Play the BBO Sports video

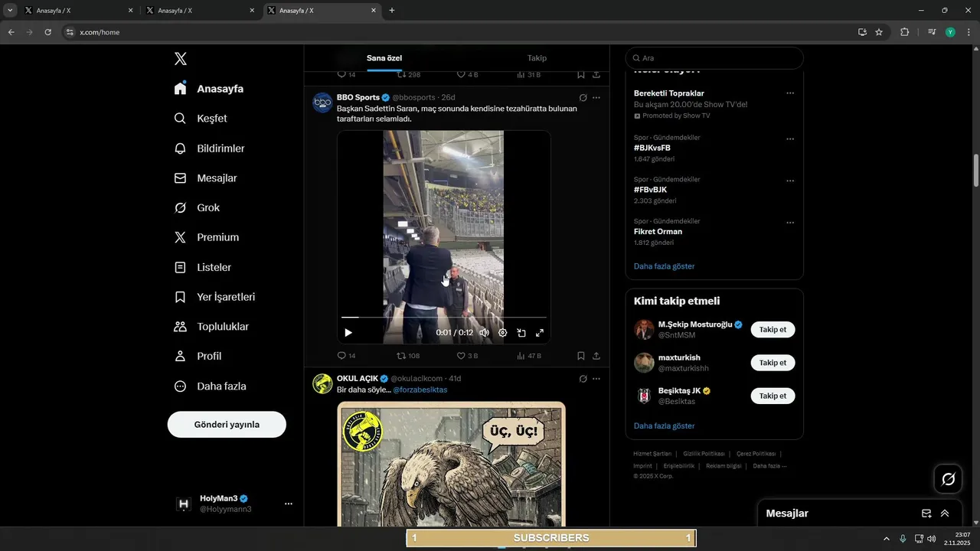click(348, 333)
